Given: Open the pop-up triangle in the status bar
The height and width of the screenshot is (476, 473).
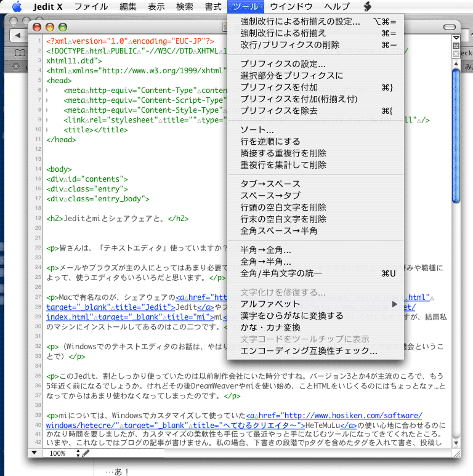Looking at the screenshot, I should pos(34,453).
